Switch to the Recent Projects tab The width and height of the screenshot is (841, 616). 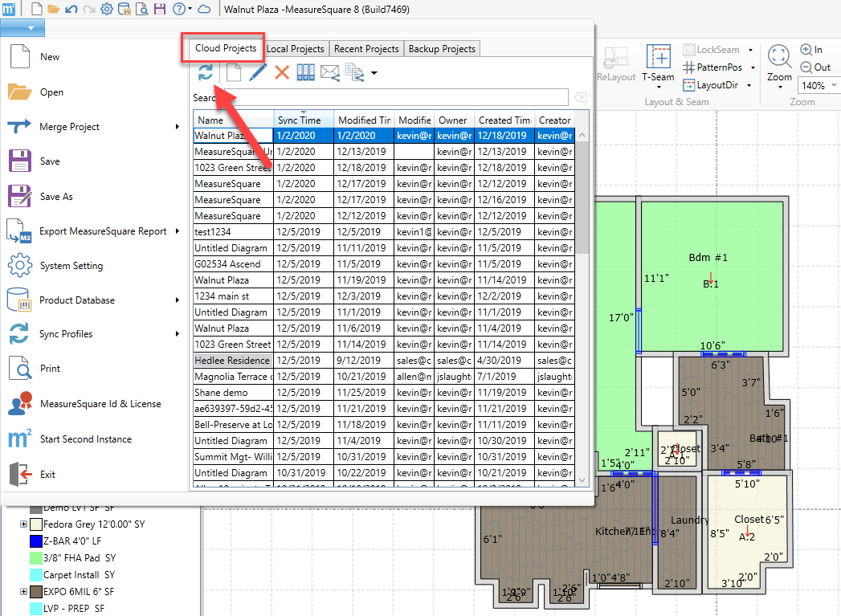pos(366,49)
